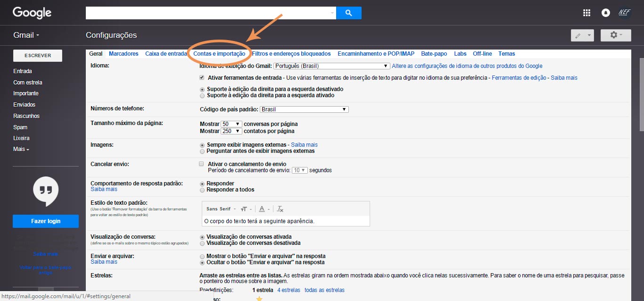Select Visualização de conversas ativada
Screen dimensions: 644x301
coord(202,237)
